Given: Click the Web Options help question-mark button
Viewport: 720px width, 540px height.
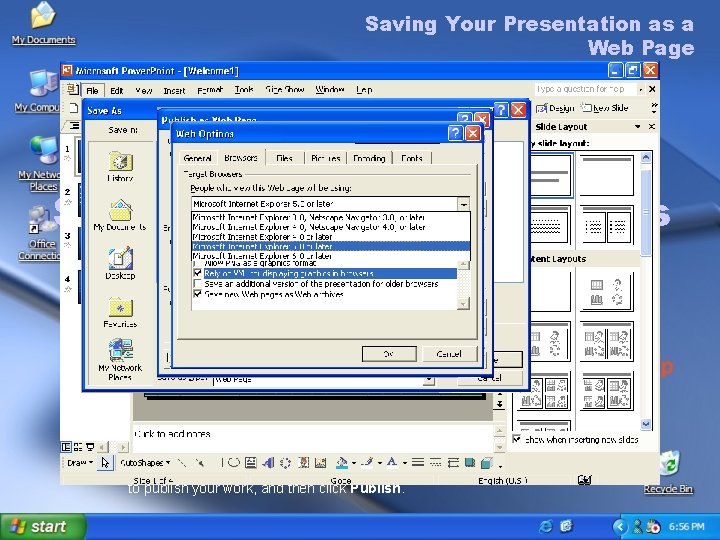Looking at the screenshot, I should [455, 134].
